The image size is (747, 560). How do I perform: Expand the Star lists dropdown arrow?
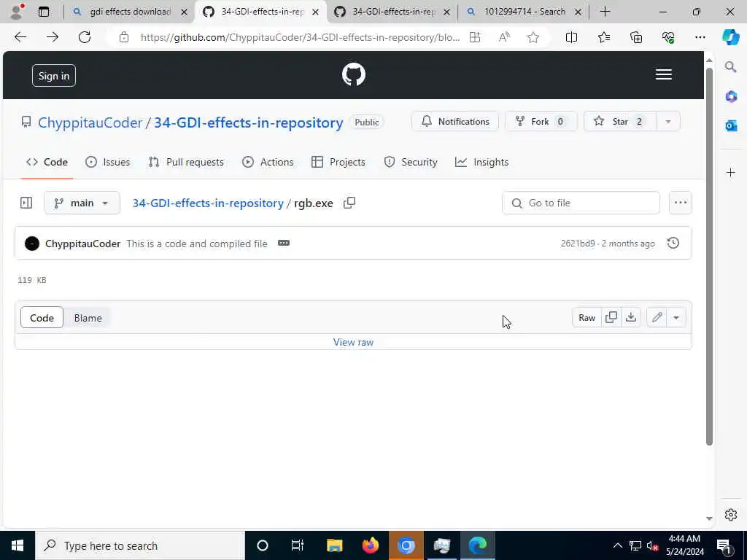pyautogui.click(x=668, y=122)
